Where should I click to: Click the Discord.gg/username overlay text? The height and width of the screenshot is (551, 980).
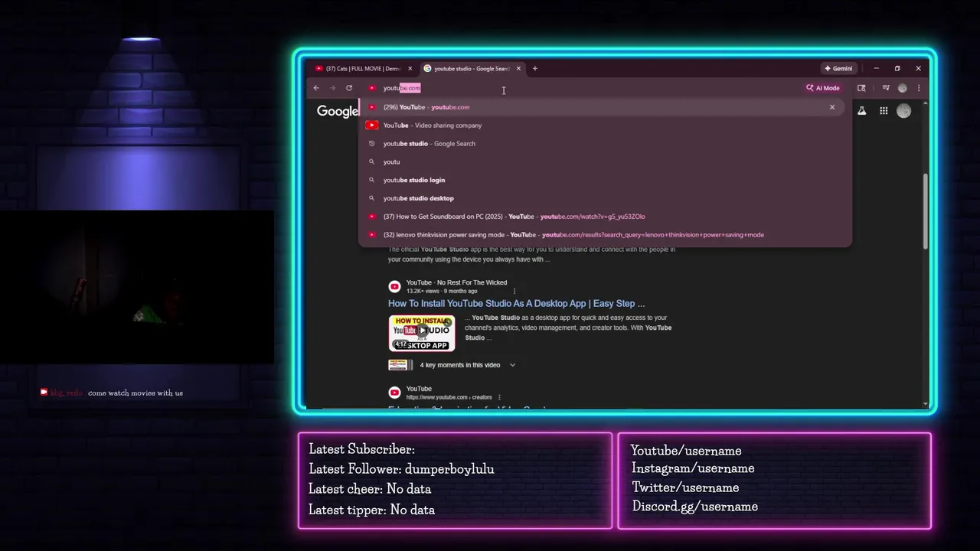click(695, 507)
